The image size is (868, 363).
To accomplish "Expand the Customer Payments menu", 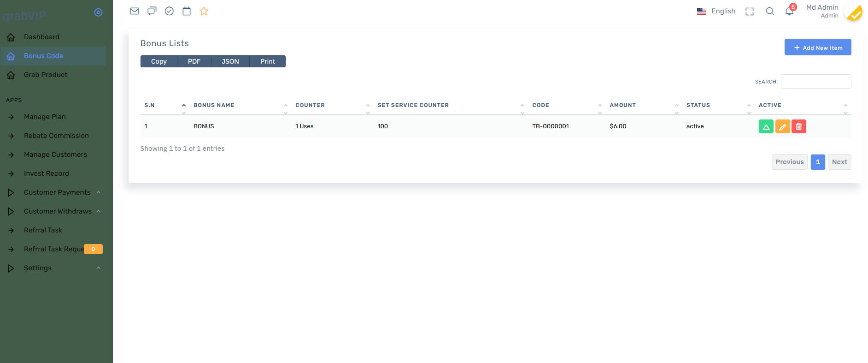I will [x=57, y=192].
